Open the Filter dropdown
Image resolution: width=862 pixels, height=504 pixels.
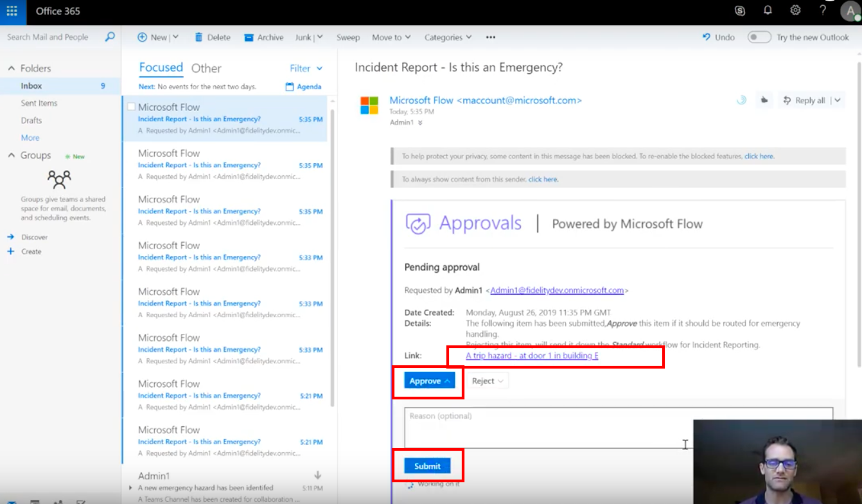pos(306,68)
